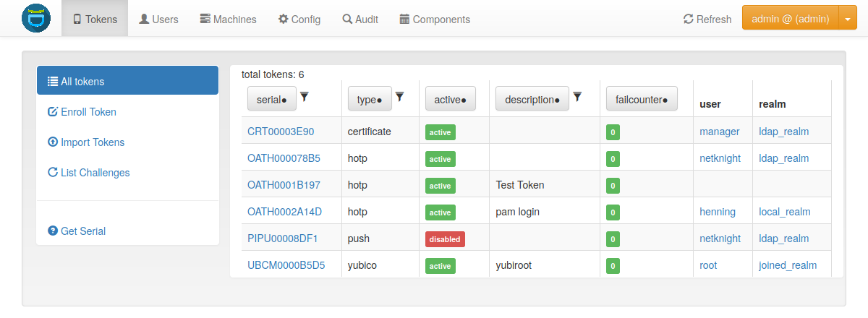Toggle the disabled badge of PIPU00008DF1
Viewport: 868px width, 318px height.
click(444, 239)
